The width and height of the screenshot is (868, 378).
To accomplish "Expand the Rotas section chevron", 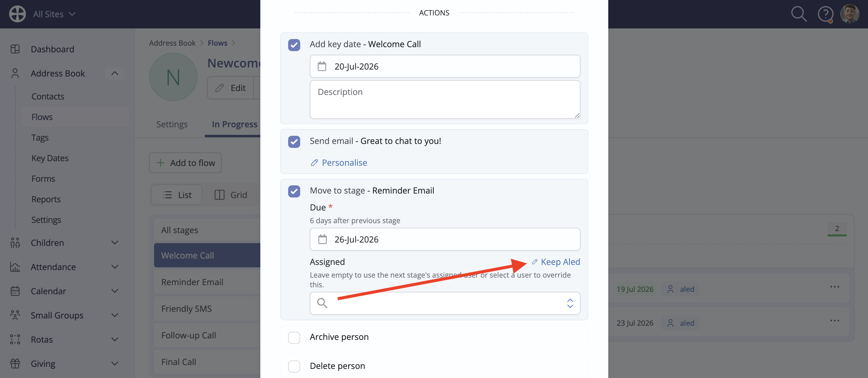I will tap(114, 339).
